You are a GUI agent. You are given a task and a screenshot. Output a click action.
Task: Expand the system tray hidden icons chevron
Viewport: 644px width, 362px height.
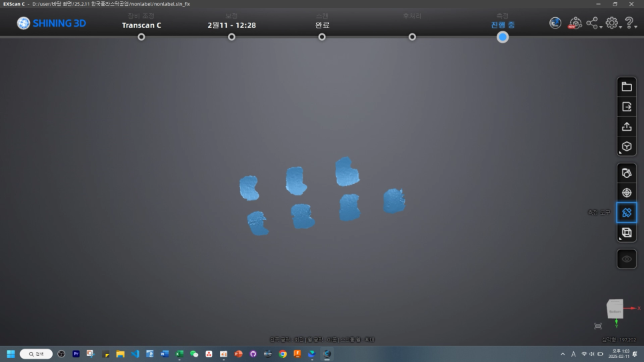(x=563, y=354)
